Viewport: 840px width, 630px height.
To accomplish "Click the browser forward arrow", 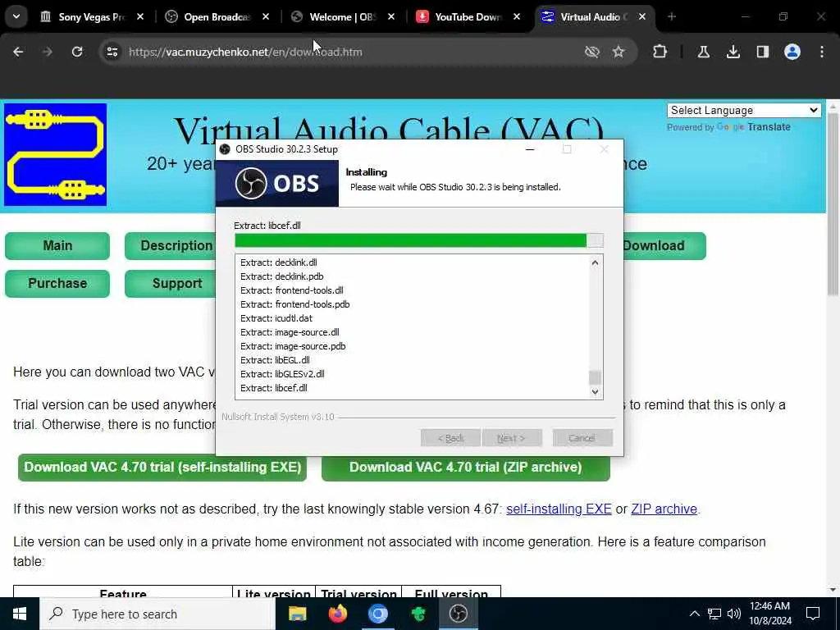I will 47,52.
